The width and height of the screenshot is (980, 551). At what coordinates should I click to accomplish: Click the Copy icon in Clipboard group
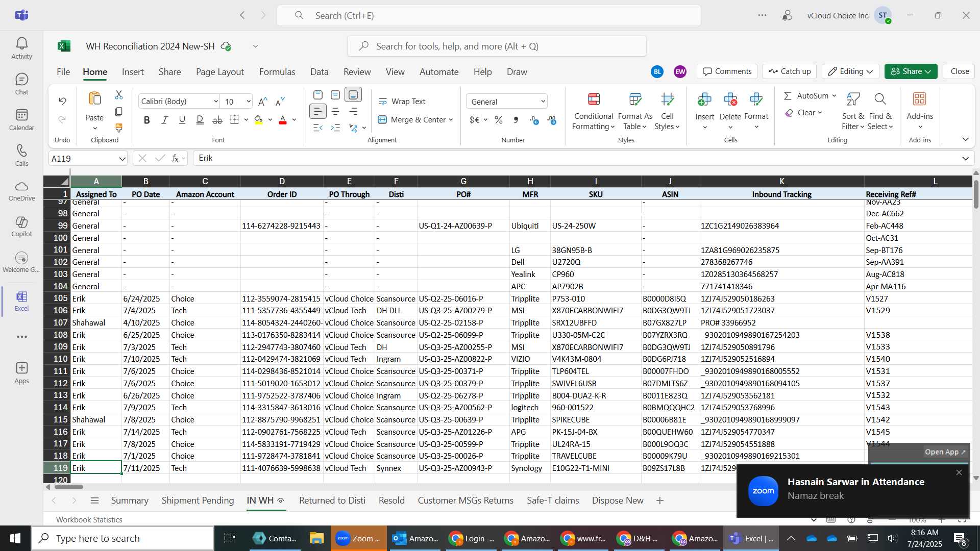coord(119,111)
